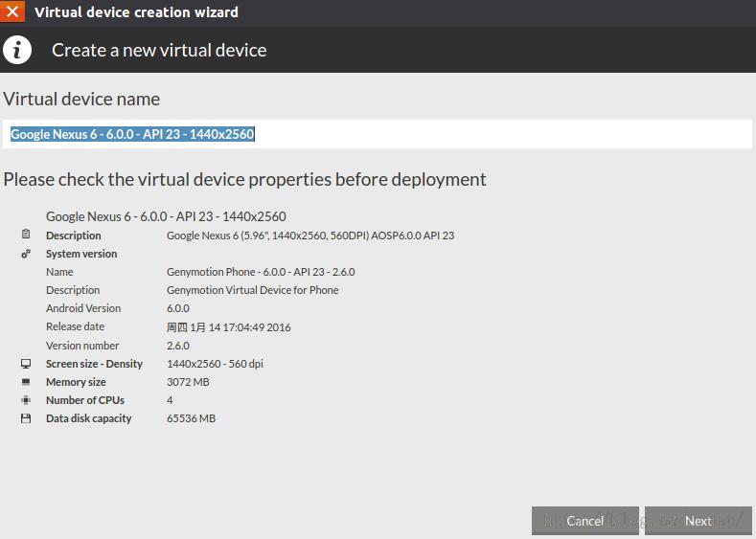Click the Next button
This screenshot has height=539, width=756.
coord(699,521)
